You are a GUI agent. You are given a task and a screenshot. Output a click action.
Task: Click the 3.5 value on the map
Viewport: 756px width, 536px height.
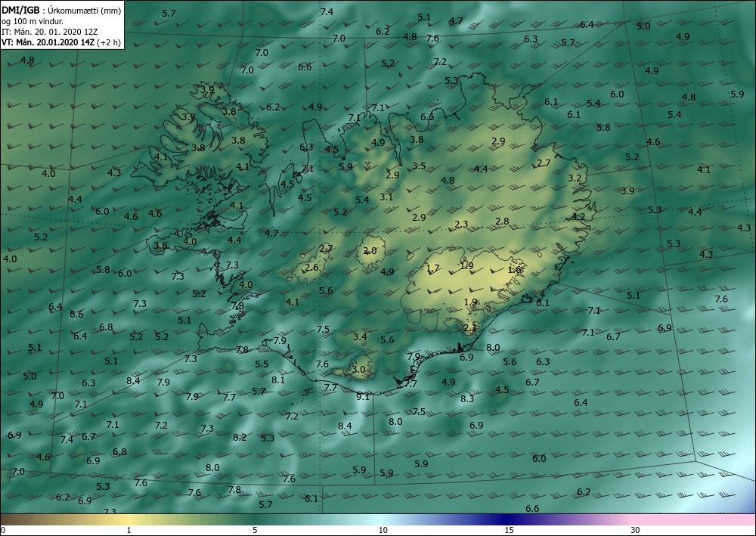[x=419, y=166]
